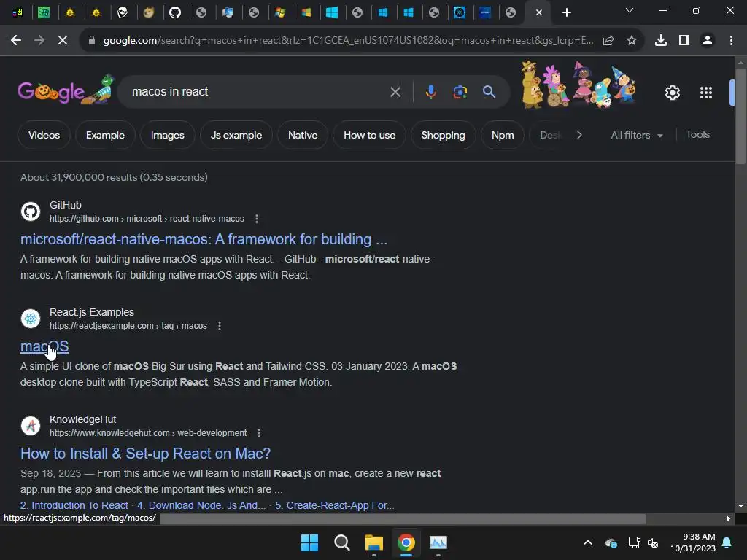Show hidden system tray icons
Screen dimensions: 747x560
pos(588,542)
